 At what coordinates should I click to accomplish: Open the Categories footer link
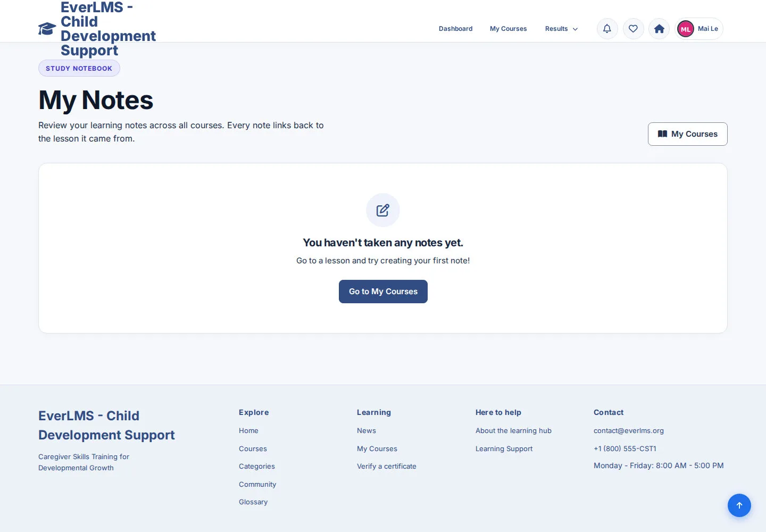(257, 466)
